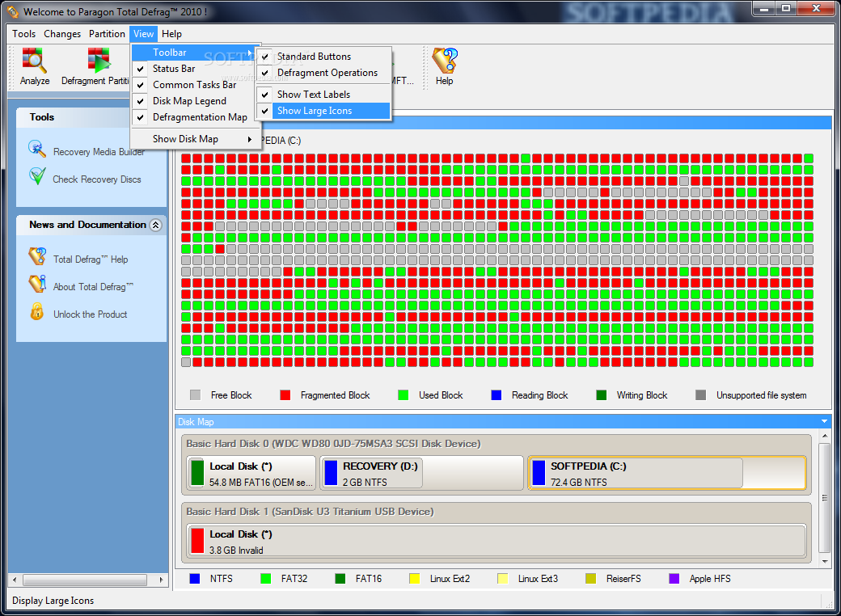Open the Partition menu
The image size is (841, 616).
point(107,34)
